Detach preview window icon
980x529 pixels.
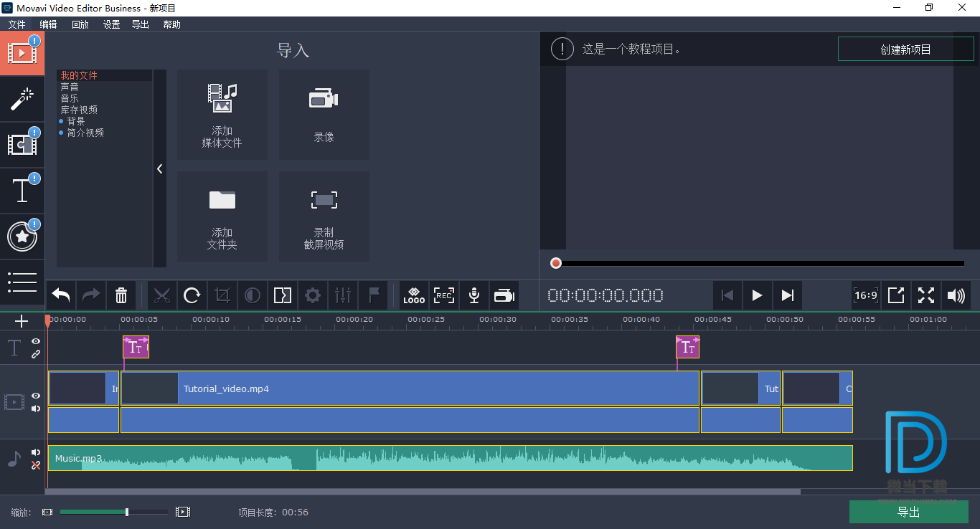pos(896,295)
